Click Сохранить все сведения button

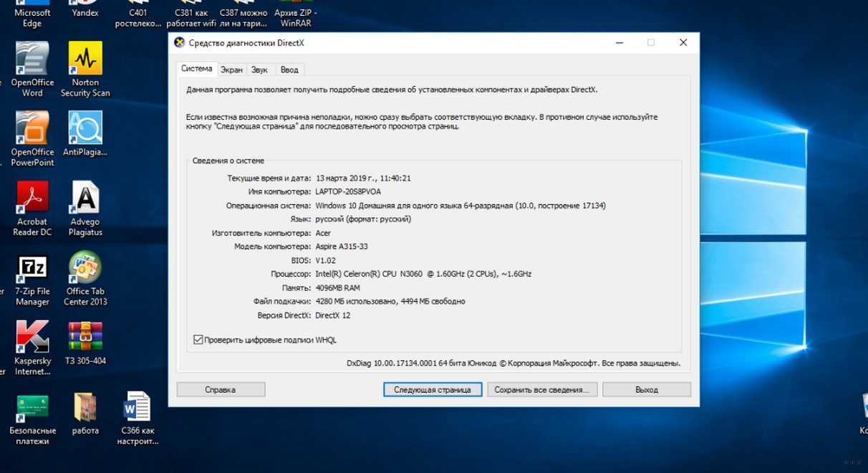click(x=541, y=390)
